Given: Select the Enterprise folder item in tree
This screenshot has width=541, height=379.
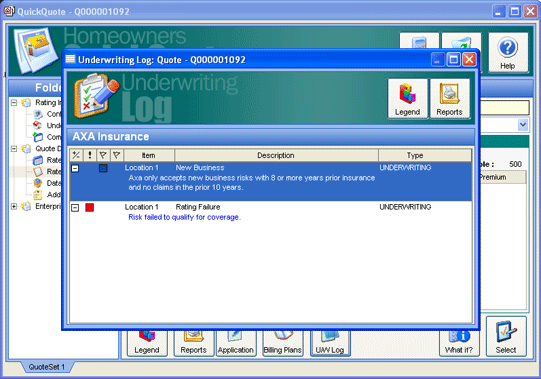Looking at the screenshot, I should point(41,206).
